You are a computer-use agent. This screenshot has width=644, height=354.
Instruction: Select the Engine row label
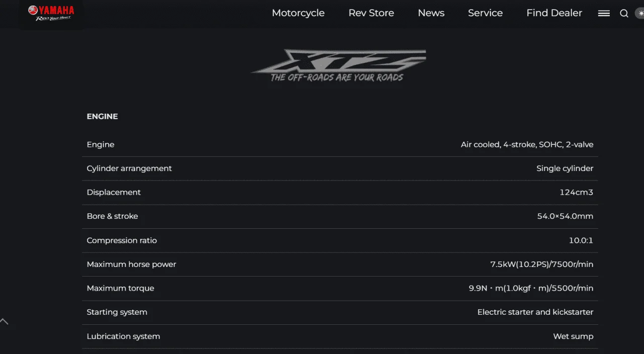[101, 145]
